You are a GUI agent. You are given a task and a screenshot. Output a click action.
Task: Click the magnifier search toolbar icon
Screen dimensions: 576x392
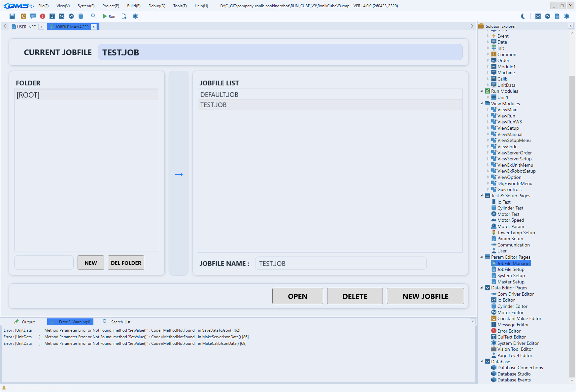94,16
